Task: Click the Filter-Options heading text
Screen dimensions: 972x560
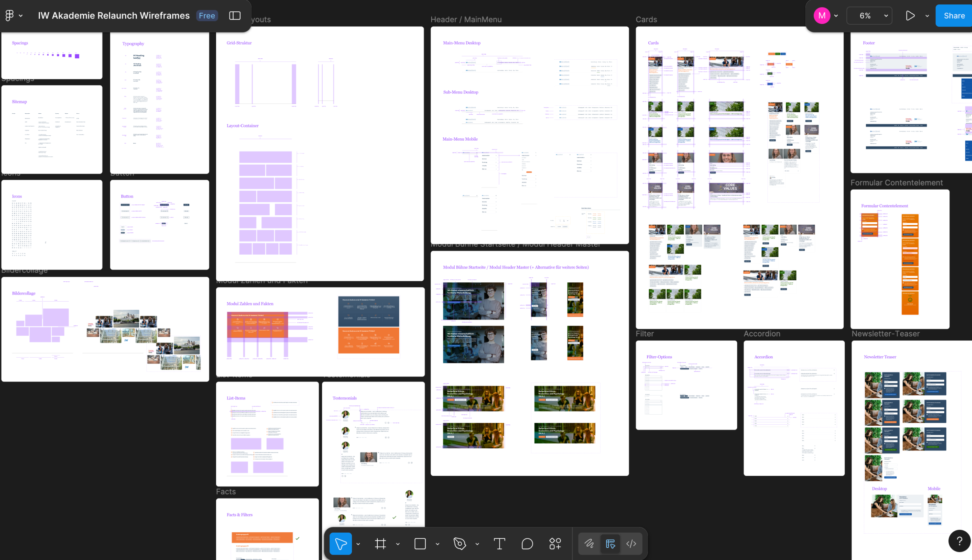Action: point(659,357)
